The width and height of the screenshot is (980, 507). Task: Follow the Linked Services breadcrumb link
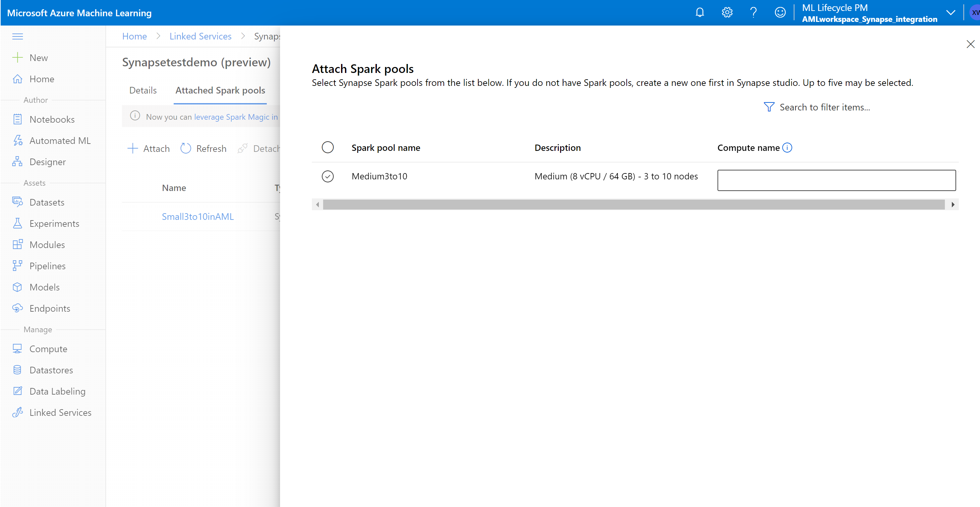tap(201, 36)
